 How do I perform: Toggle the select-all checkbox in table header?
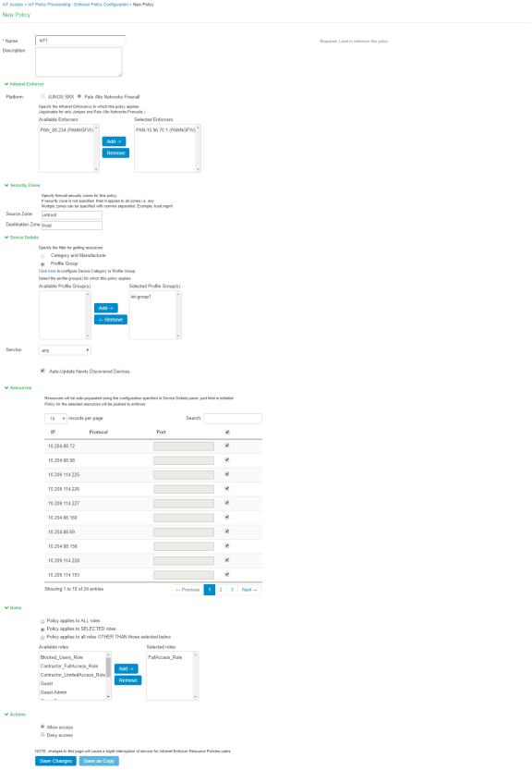(x=226, y=433)
